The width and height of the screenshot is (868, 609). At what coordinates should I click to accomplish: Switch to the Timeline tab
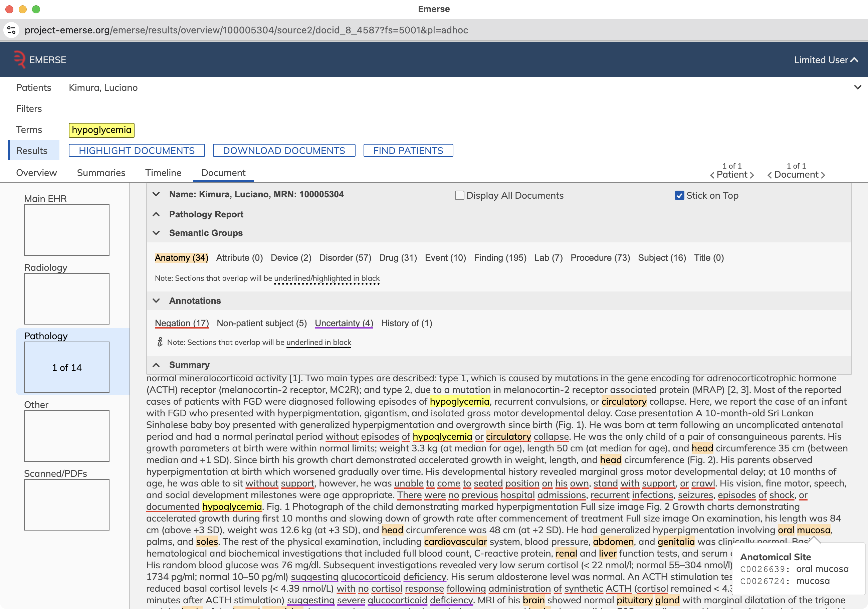pos(163,173)
